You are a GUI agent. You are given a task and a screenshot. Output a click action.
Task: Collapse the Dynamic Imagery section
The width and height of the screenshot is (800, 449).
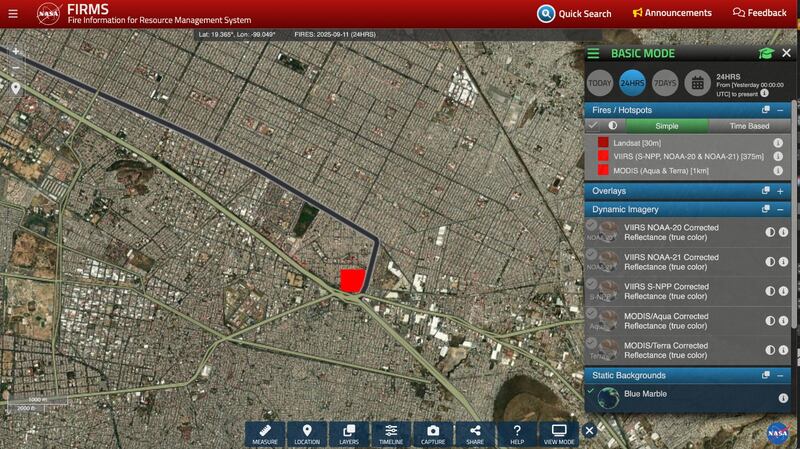tap(780, 209)
